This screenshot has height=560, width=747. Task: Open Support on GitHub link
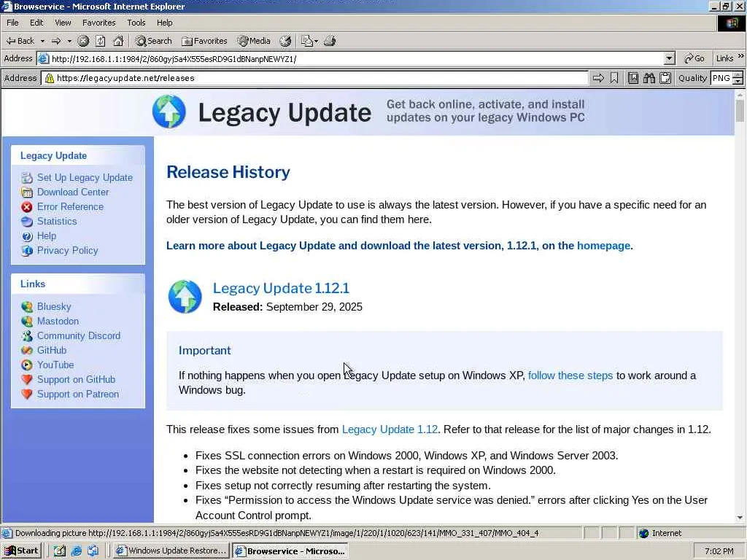pos(76,379)
